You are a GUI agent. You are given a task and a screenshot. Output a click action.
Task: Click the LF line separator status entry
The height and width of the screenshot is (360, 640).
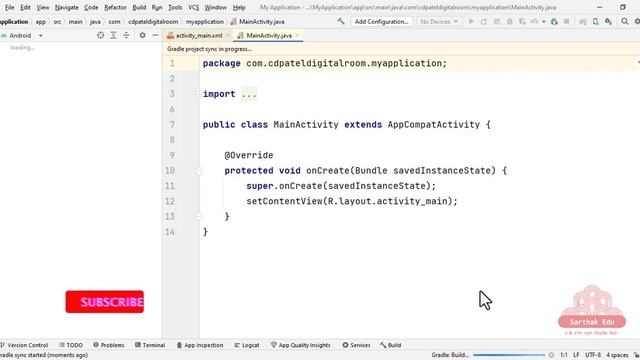[x=576, y=355]
